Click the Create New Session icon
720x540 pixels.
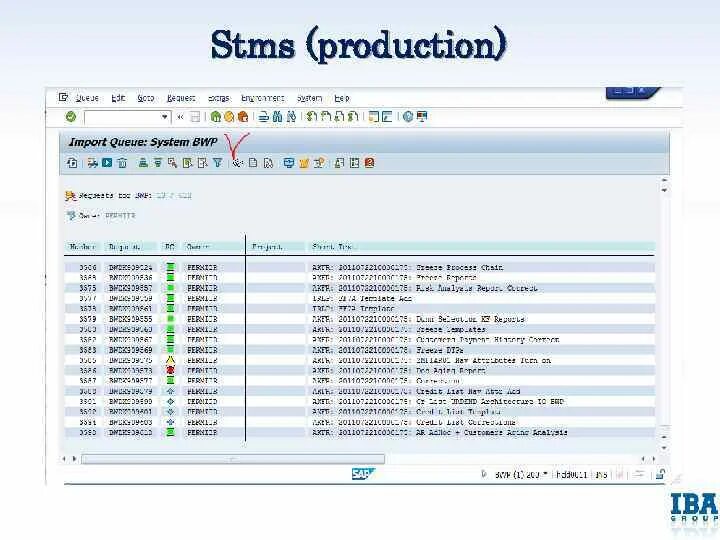coord(374,117)
